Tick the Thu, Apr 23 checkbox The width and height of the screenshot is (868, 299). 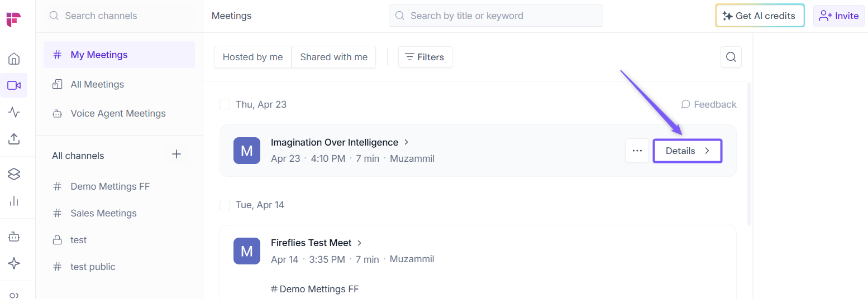pyautogui.click(x=225, y=104)
